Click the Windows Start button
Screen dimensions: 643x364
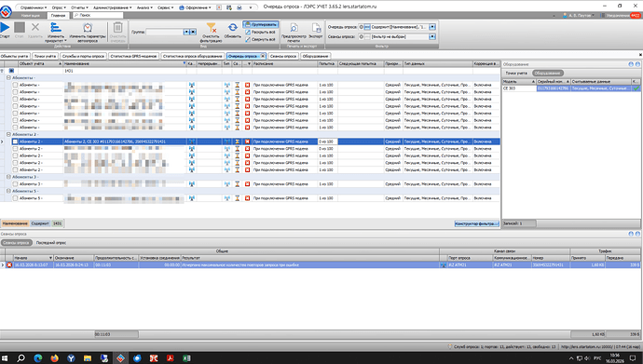click(6, 358)
